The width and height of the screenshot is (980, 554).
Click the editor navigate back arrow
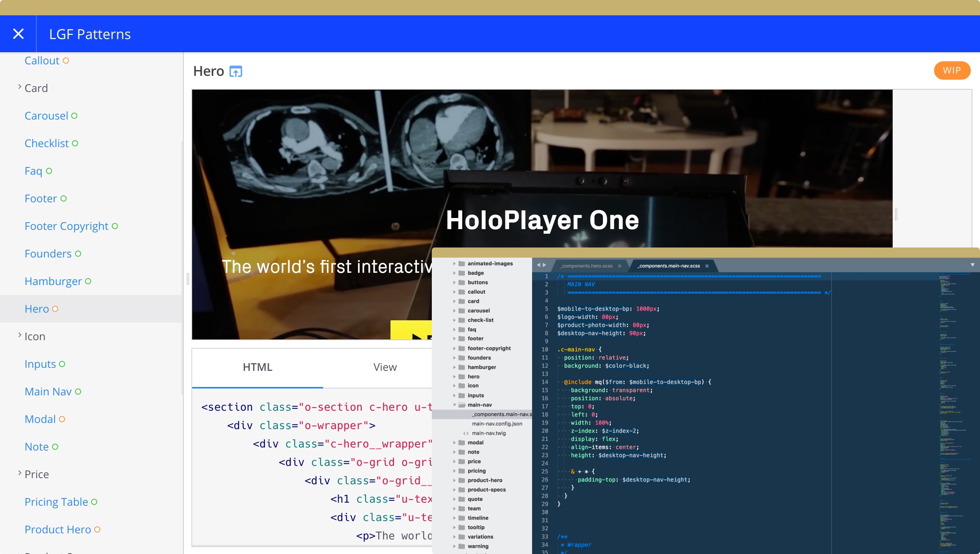tap(539, 265)
